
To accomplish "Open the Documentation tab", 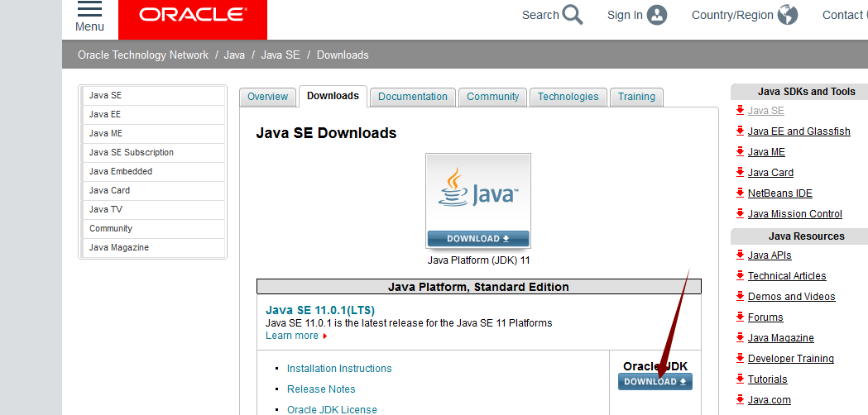I will (413, 97).
